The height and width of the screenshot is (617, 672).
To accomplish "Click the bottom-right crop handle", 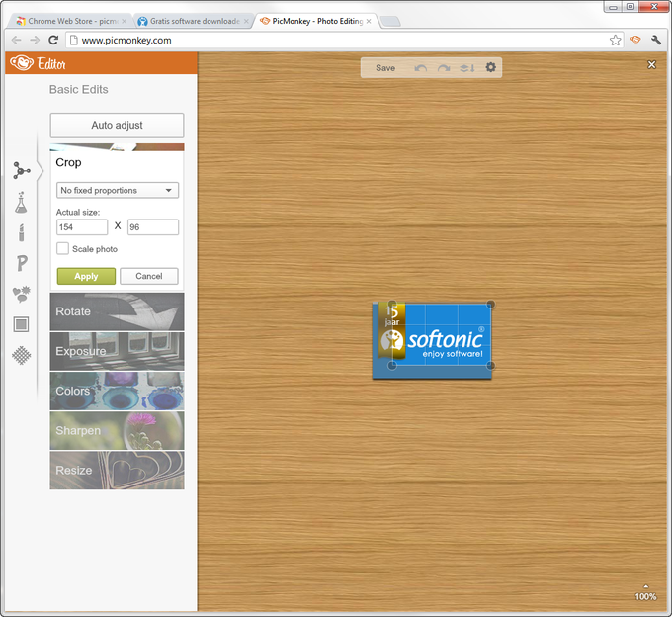I will click(x=491, y=365).
